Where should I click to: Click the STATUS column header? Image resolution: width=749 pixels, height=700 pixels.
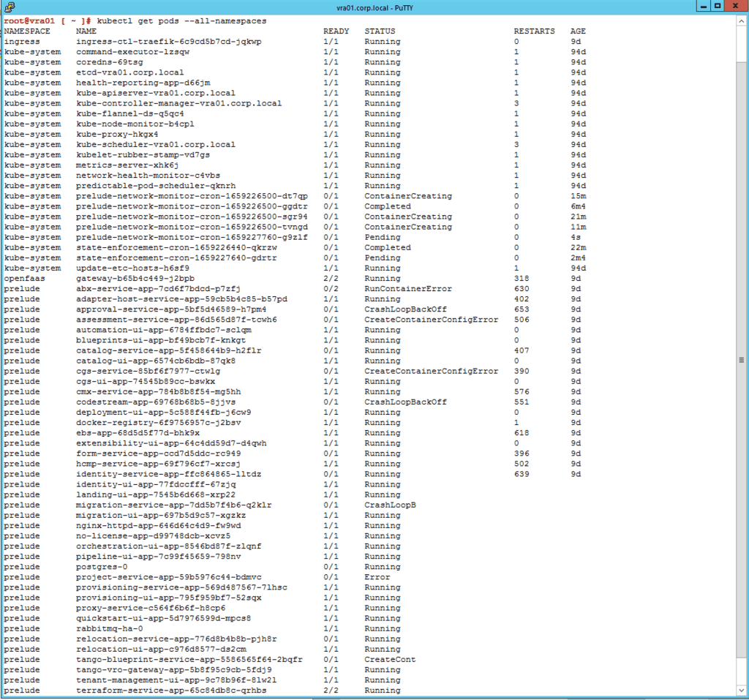tap(380, 31)
